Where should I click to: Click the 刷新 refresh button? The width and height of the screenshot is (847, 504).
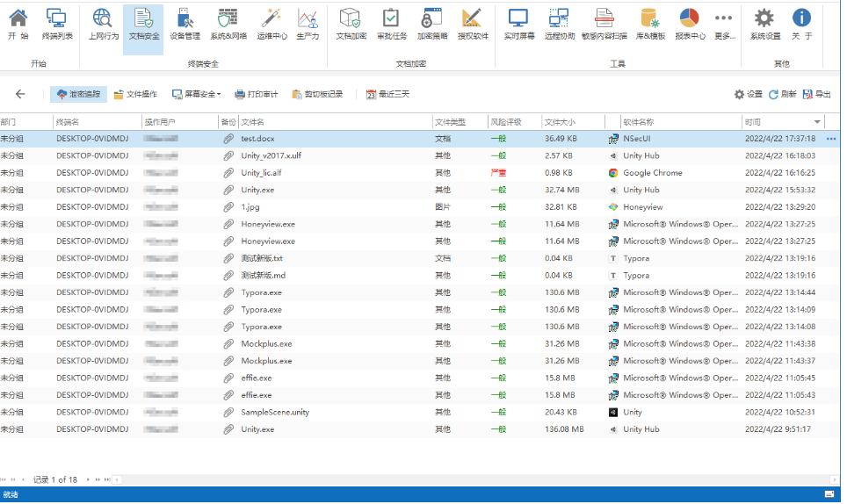click(x=782, y=94)
